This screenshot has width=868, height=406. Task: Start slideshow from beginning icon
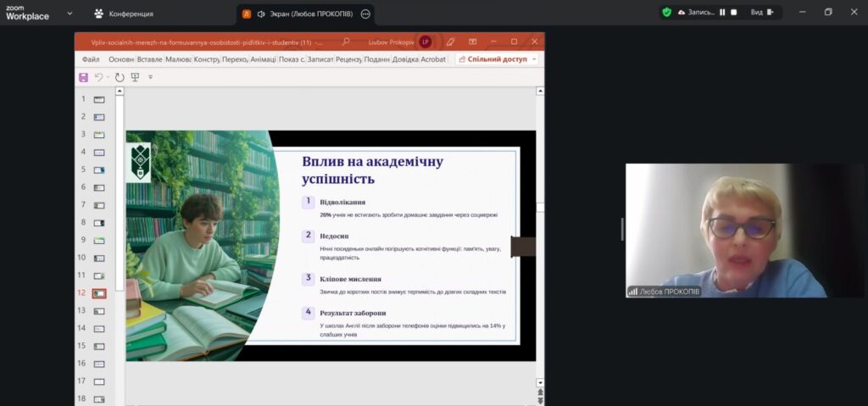click(x=135, y=77)
